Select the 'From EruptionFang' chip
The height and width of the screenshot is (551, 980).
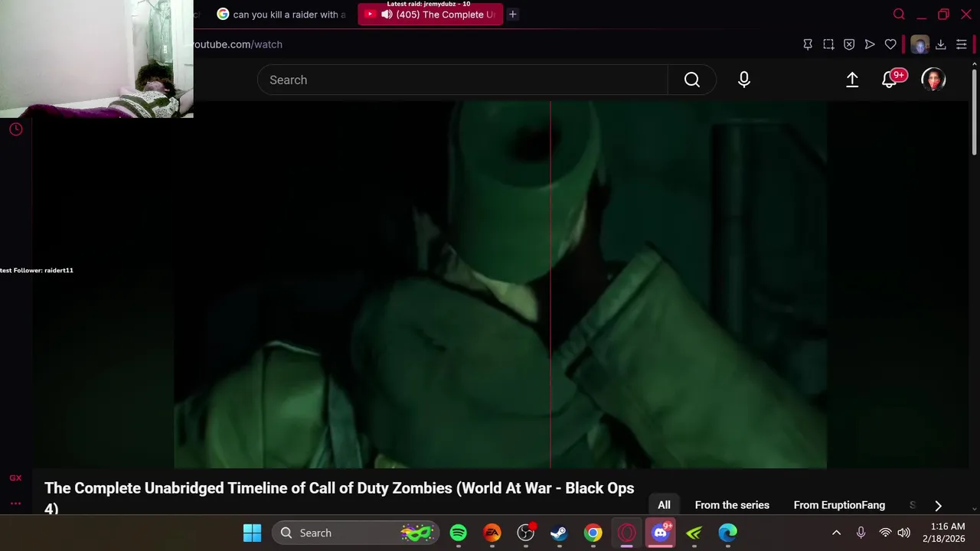click(x=839, y=505)
